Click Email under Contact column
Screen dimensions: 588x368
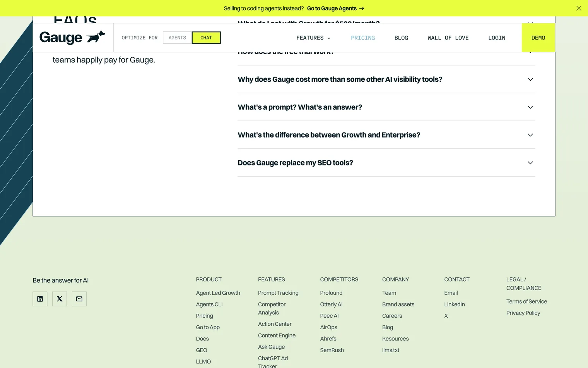451,293
